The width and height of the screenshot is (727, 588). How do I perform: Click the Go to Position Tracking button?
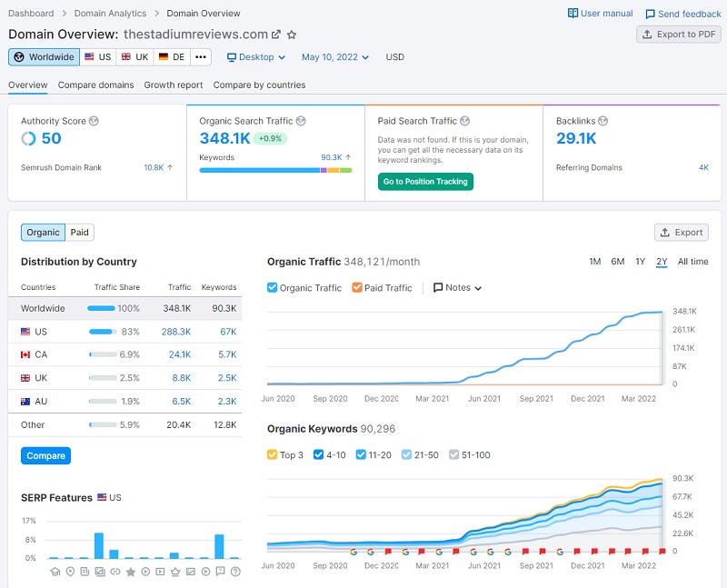coord(425,182)
